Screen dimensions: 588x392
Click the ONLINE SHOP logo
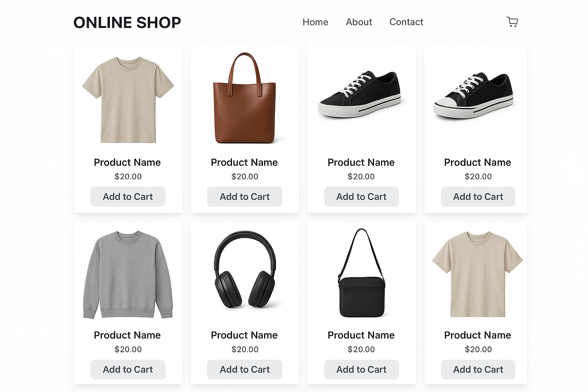tap(127, 23)
